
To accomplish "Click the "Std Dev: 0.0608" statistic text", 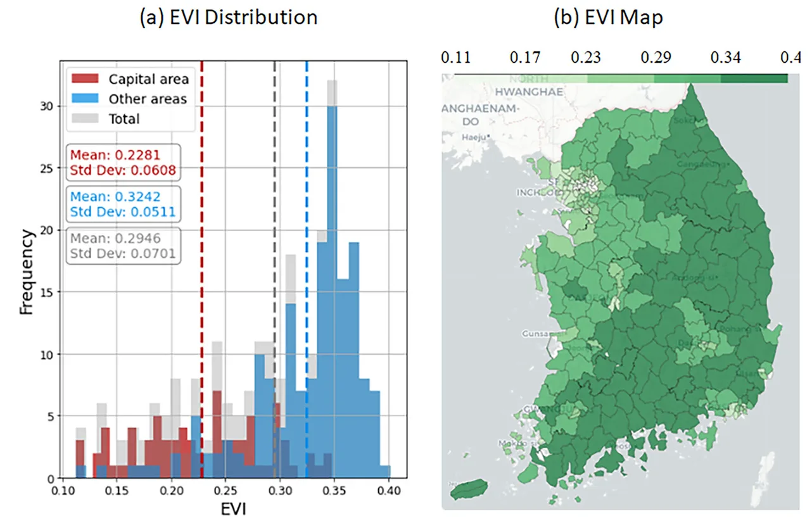I will [x=123, y=169].
